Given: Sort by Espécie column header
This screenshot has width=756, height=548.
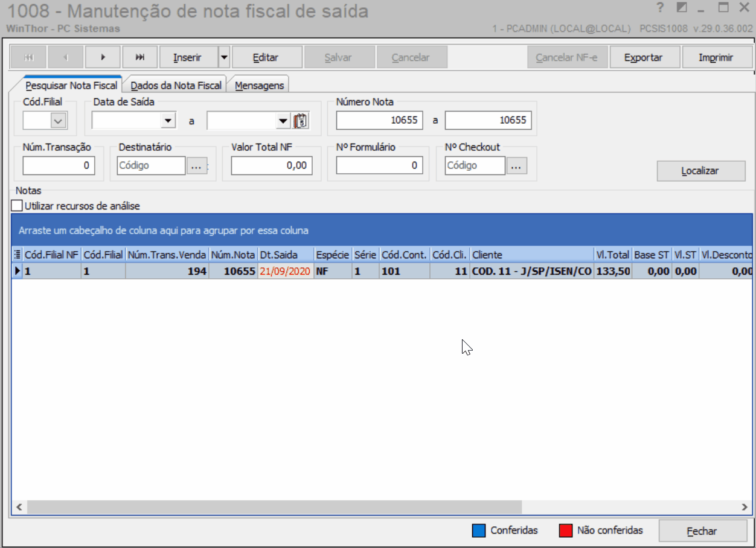Looking at the screenshot, I should click(x=333, y=255).
